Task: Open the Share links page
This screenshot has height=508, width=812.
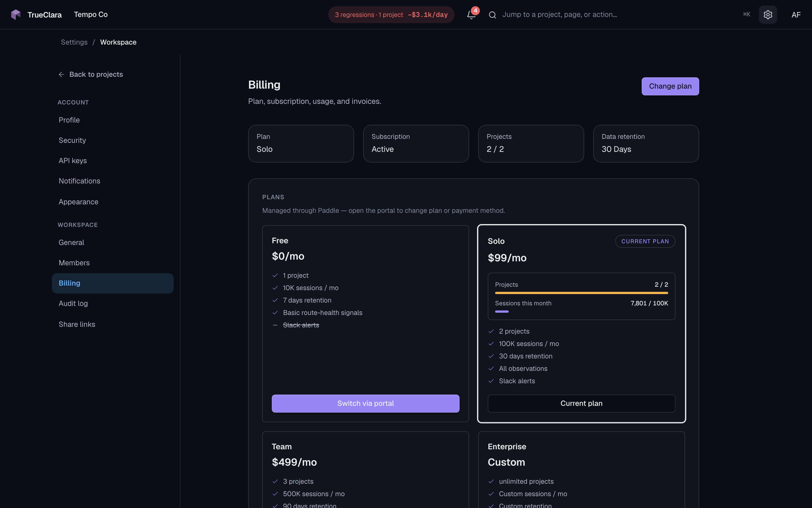Action: tap(112, 325)
